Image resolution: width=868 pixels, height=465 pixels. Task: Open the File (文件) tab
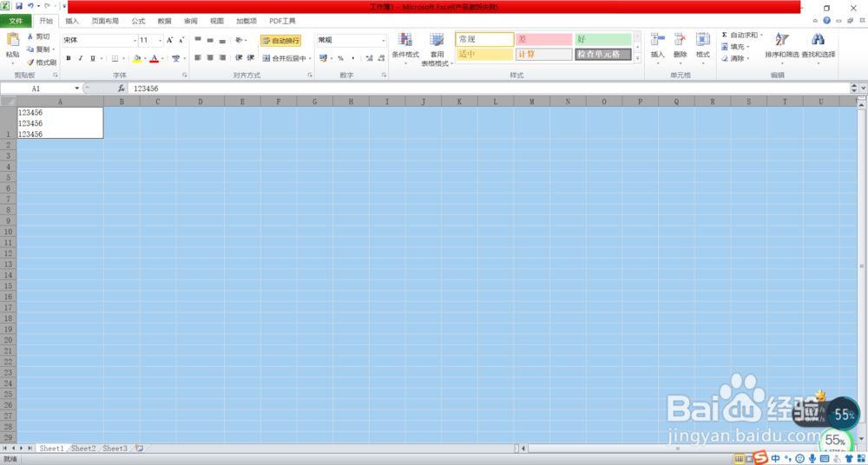(x=16, y=21)
